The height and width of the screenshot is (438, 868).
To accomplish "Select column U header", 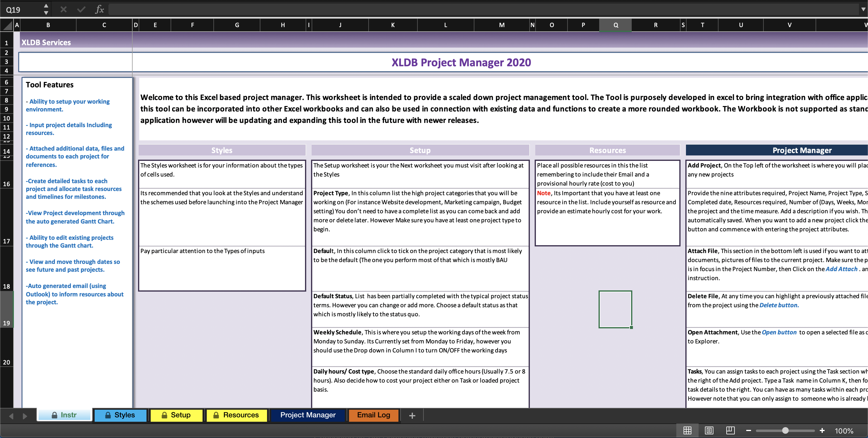I will pyautogui.click(x=741, y=25).
